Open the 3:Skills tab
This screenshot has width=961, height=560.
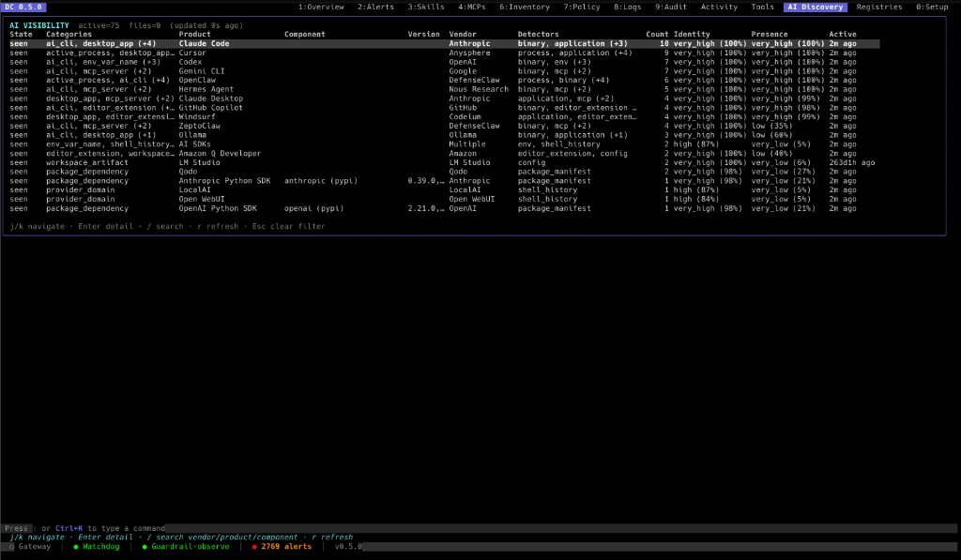(x=426, y=7)
